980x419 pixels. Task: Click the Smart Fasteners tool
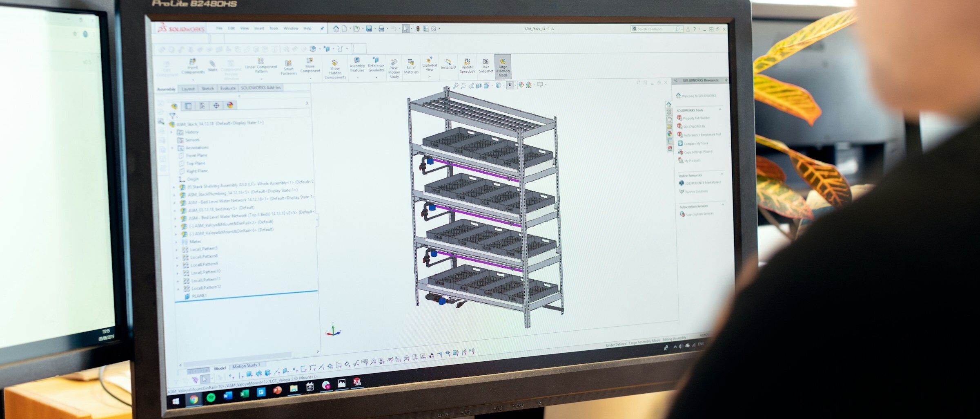pyautogui.click(x=288, y=67)
